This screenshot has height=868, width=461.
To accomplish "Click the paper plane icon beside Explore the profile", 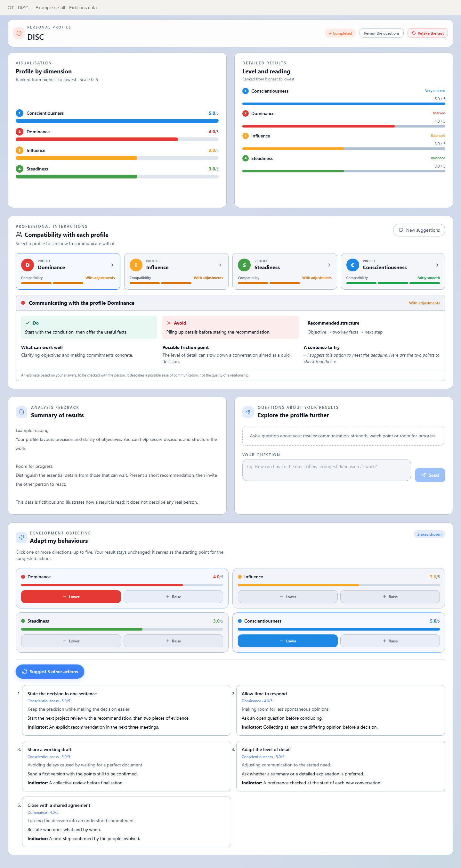I will tap(248, 412).
